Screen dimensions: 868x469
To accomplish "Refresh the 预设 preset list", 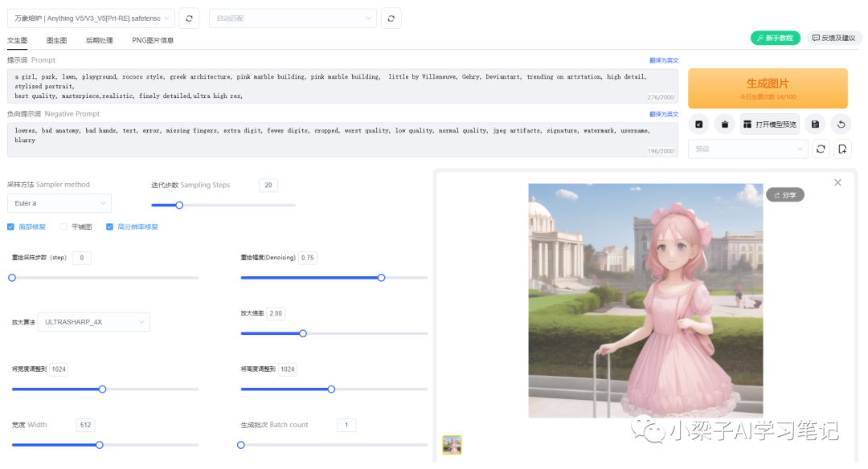I will pyautogui.click(x=821, y=149).
